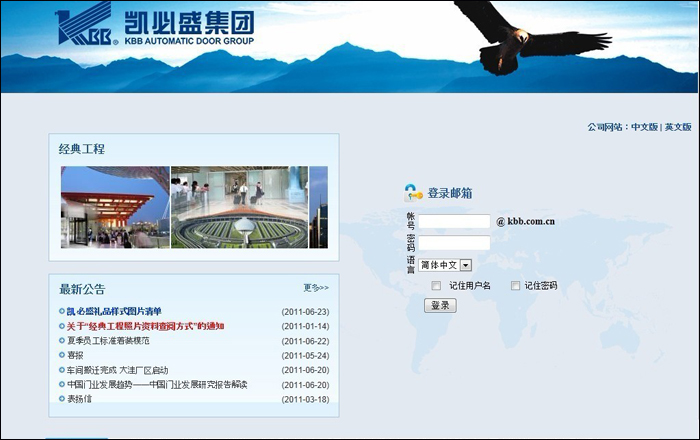Check the 记住用户名 checkbox

point(436,286)
